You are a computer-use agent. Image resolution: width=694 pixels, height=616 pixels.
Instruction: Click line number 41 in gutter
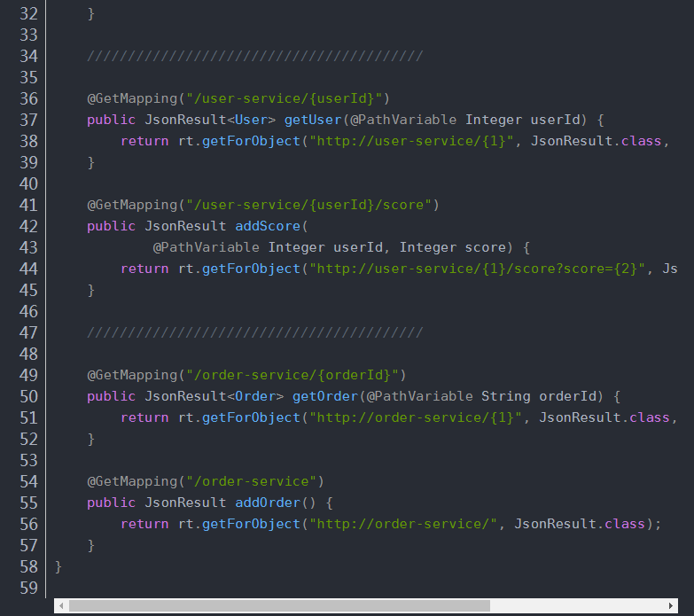(x=28, y=205)
